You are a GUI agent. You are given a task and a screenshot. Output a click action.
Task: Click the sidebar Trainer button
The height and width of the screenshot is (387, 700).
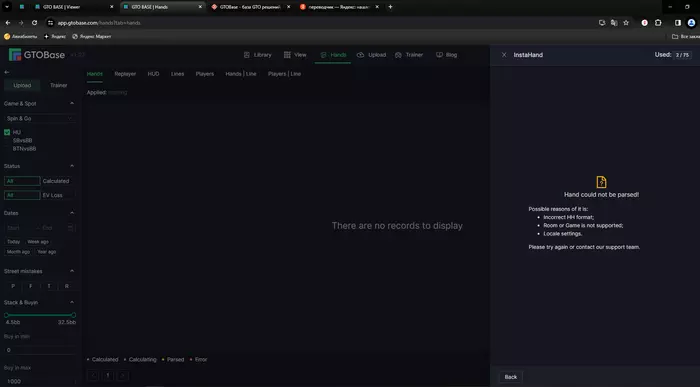58,85
